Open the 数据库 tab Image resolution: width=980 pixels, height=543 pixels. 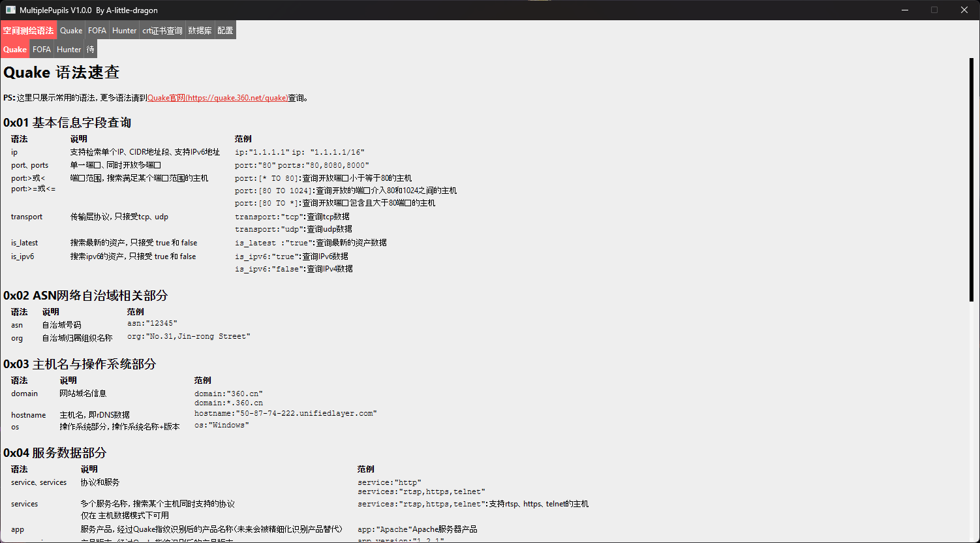[x=200, y=30]
